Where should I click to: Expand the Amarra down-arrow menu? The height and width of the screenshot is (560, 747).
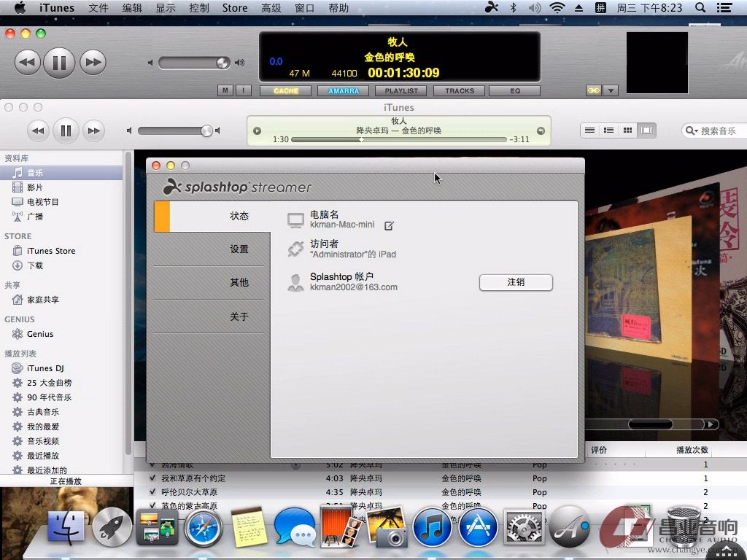tap(611, 90)
